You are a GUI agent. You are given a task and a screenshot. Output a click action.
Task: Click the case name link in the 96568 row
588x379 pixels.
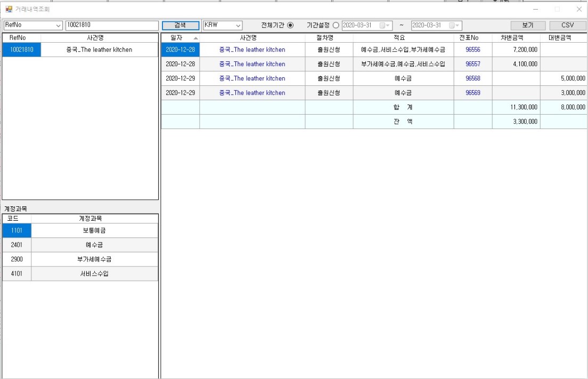tap(252, 78)
